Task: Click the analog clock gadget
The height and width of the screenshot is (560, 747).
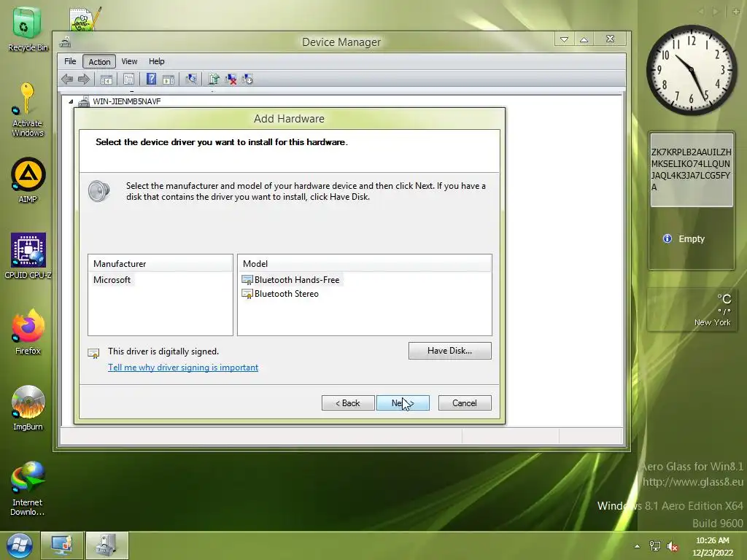Action: [x=691, y=69]
